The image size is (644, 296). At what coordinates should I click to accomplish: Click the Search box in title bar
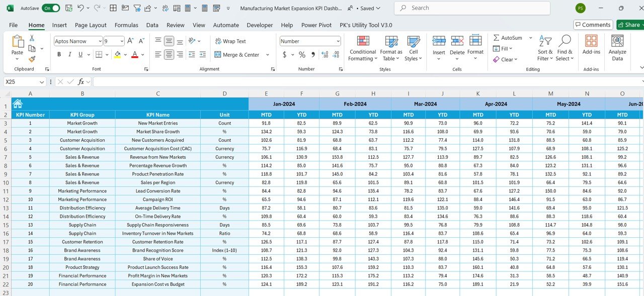pyautogui.click(x=473, y=8)
